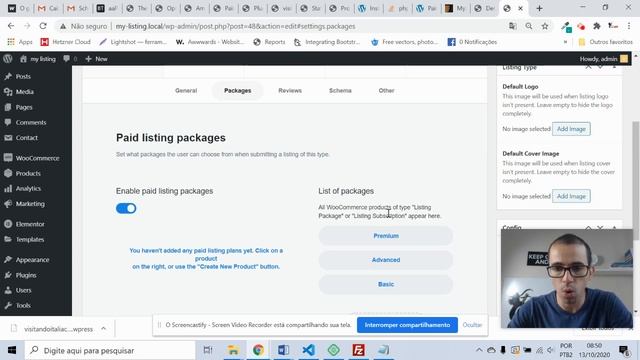Open a new browser tab
Viewport: 640px width, 360px height.
(539, 8)
